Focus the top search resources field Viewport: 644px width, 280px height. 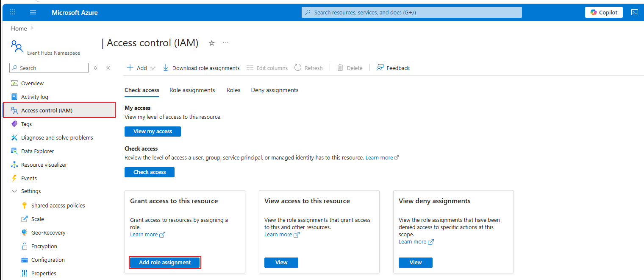coord(412,12)
